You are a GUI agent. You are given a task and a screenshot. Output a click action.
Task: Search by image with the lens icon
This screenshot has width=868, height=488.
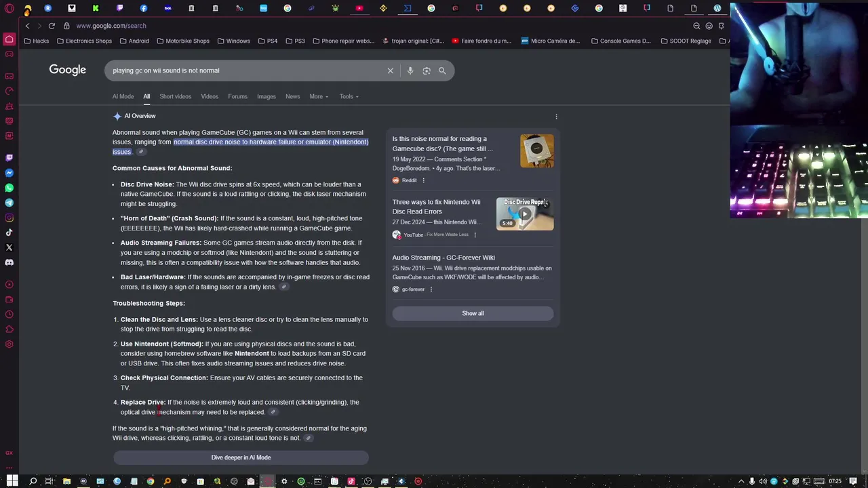coord(427,70)
